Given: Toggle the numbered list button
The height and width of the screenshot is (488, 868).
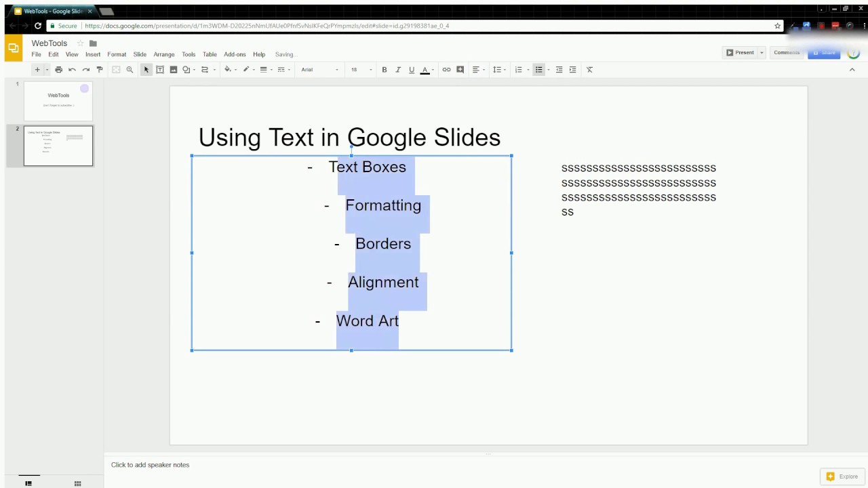Looking at the screenshot, I should (x=519, y=70).
